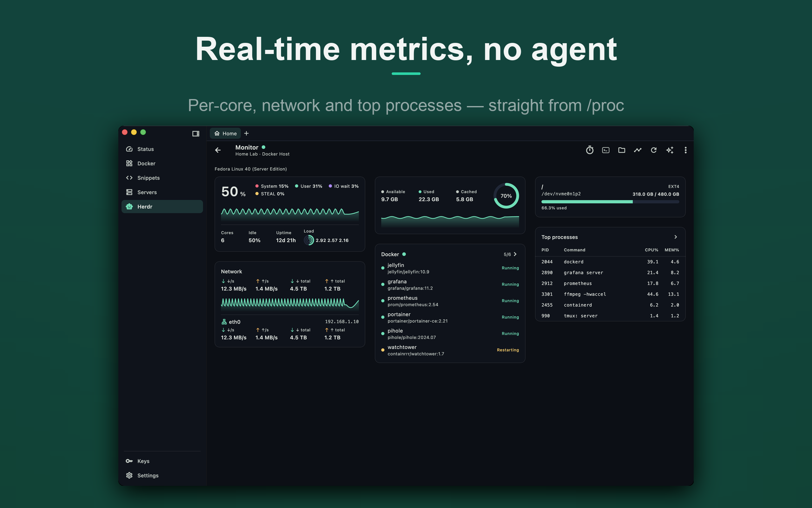Image resolution: width=812 pixels, height=508 pixels.
Task: Click the 5/6 containers count
Action: pos(507,254)
